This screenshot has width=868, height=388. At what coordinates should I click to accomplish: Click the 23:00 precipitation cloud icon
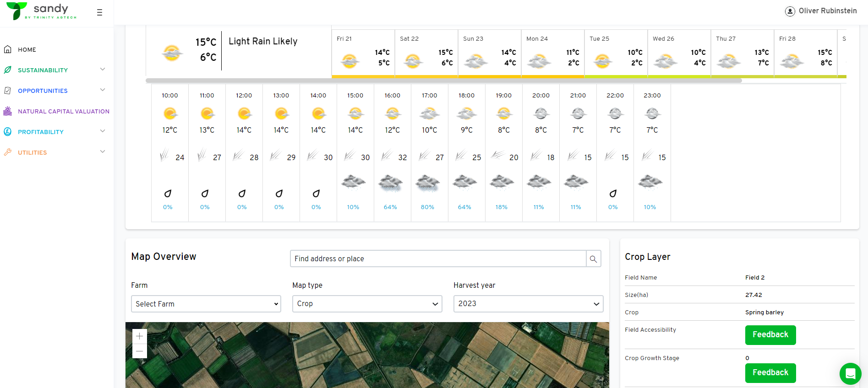650,182
